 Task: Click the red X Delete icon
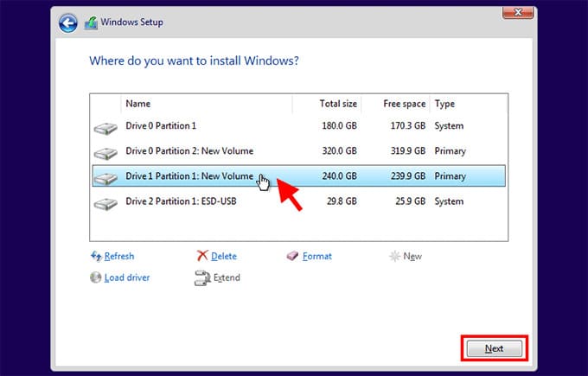tap(202, 257)
